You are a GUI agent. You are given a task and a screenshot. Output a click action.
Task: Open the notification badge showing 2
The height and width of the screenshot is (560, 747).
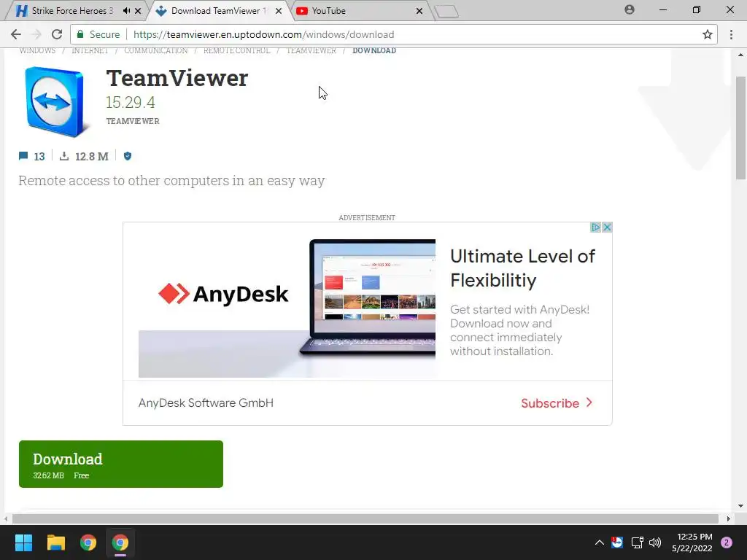pyautogui.click(x=726, y=542)
